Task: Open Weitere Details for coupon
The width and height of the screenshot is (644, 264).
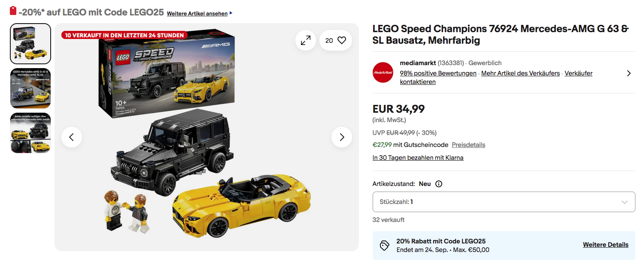Action: click(x=605, y=245)
